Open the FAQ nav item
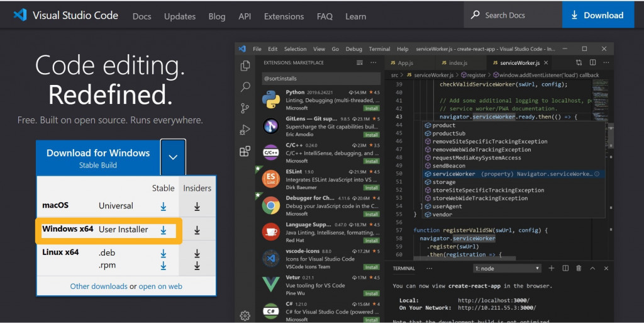The width and height of the screenshot is (644, 323). click(x=325, y=16)
